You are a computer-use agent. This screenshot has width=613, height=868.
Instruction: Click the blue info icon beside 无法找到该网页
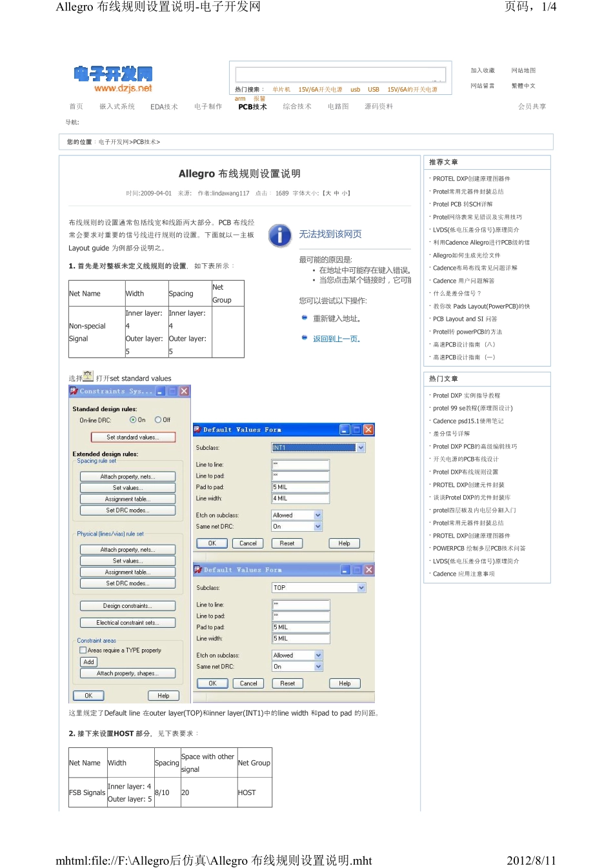tap(279, 236)
